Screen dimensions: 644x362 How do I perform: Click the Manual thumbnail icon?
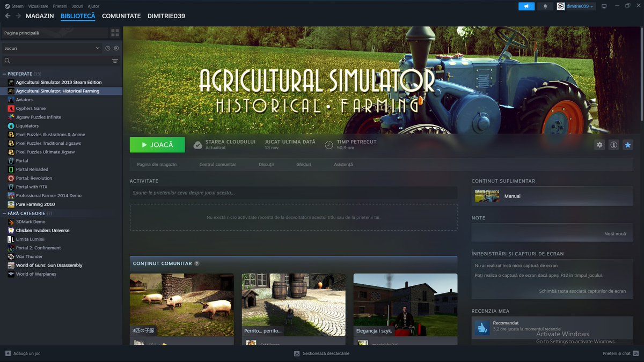point(487,196)
